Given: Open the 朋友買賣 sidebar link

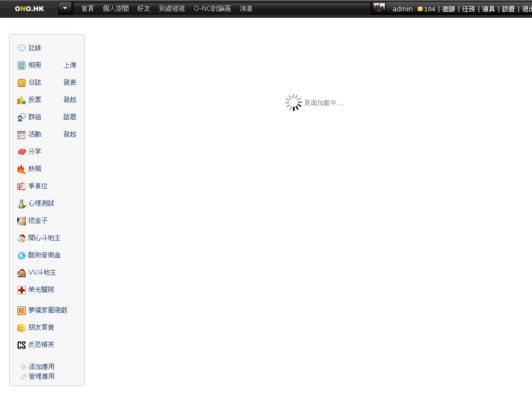Looking at the screenshot, I should tap(41, 327).
